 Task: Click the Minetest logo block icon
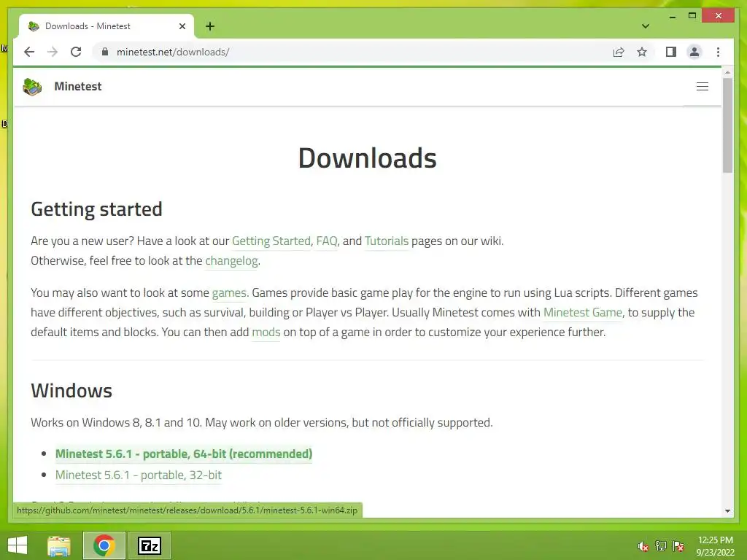[32, 87]
